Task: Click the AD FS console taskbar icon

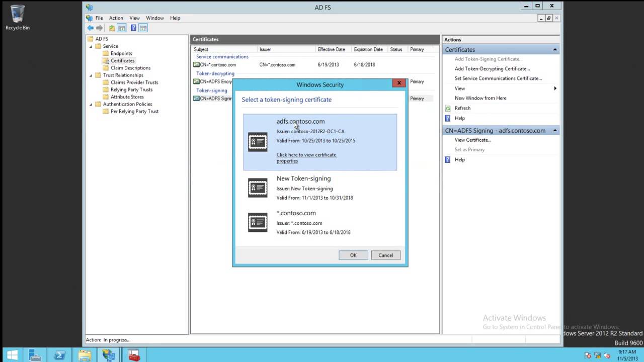Action: coord(109,355)
